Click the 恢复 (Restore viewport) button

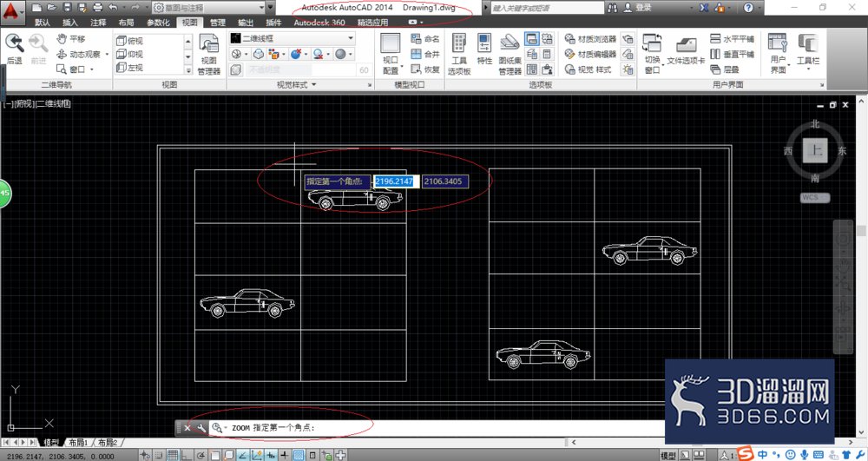425,69
